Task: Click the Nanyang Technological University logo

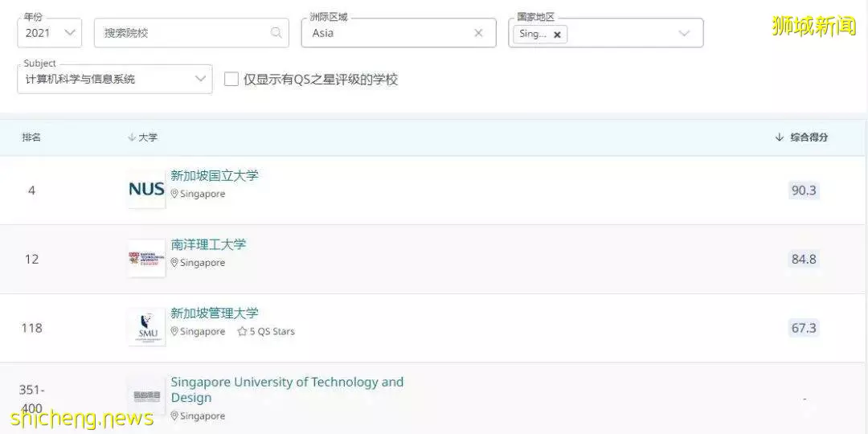Action: (x=147, y=258)
